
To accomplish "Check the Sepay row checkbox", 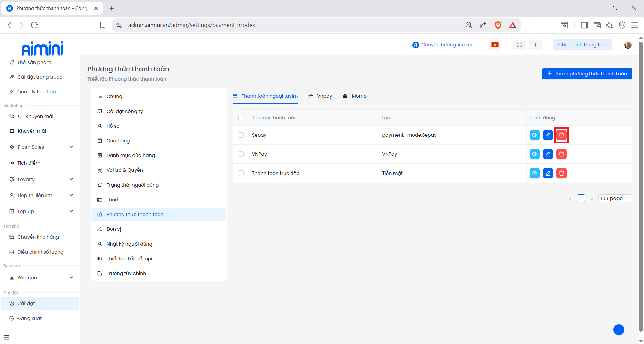I will tap(241, 135).
